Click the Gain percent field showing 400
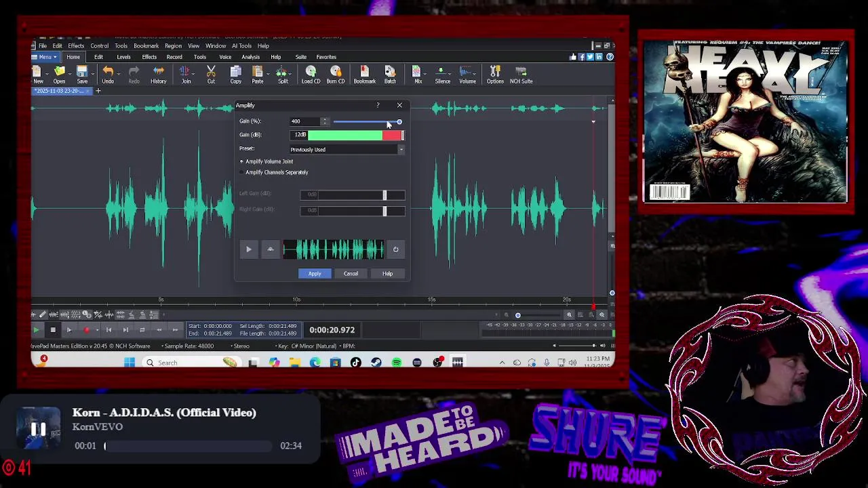The image size is (868, 488). click(x=304, y=122)
